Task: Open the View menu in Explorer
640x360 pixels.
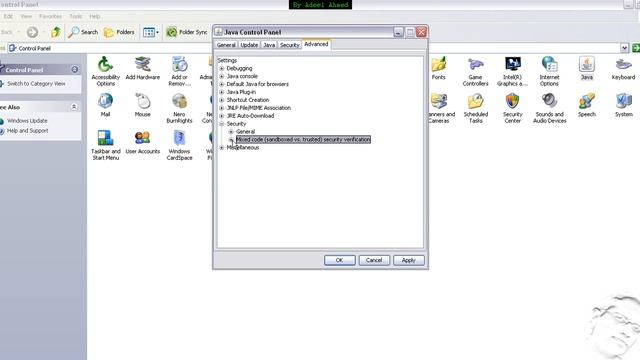Action: (x=26, y=16)
